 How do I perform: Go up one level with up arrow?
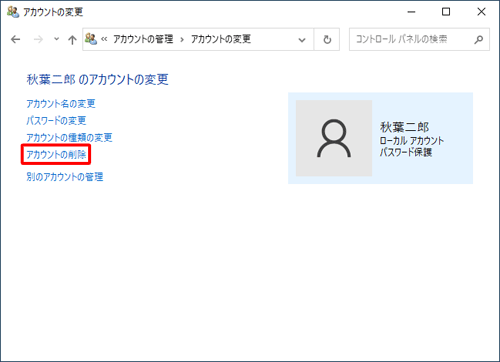[x=72, y=40]
